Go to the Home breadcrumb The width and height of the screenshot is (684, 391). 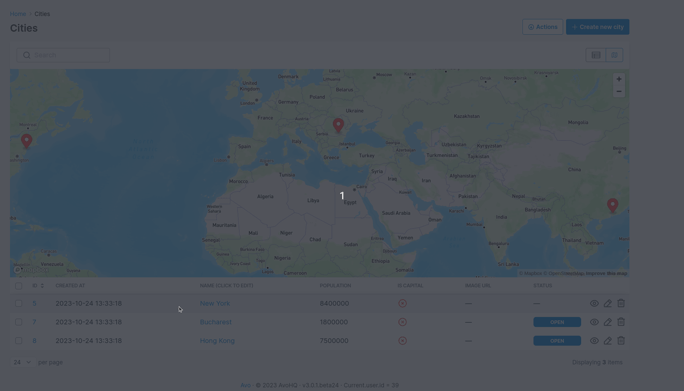pyautogui.click(x=18, y=14)
